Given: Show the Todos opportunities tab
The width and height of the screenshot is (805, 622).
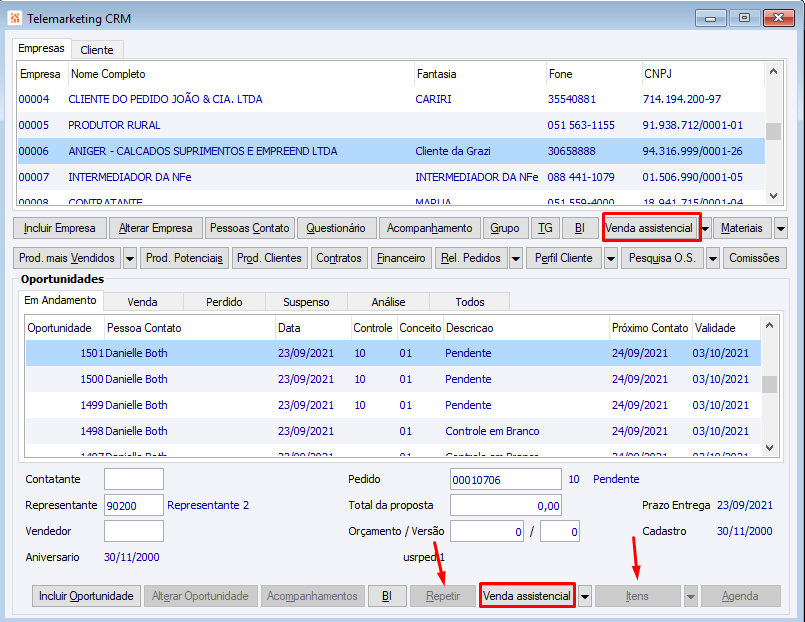Looking at the screenshot, I should click(x=469, y=301).
